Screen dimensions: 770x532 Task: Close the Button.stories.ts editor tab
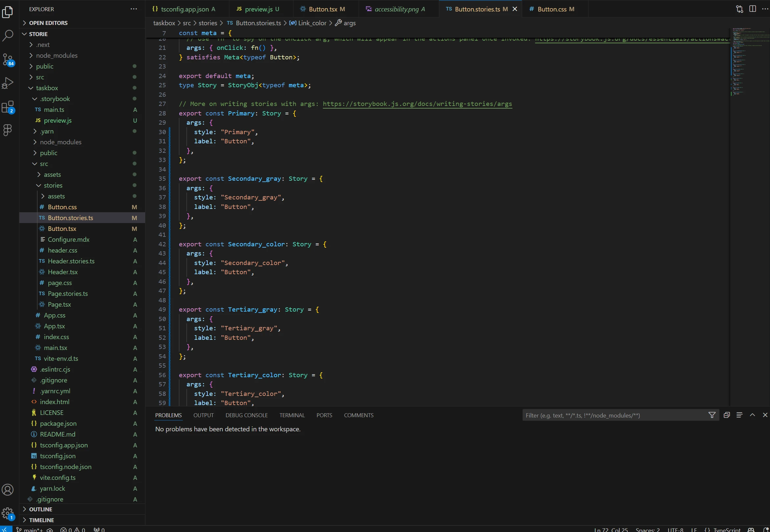[515, 9]
